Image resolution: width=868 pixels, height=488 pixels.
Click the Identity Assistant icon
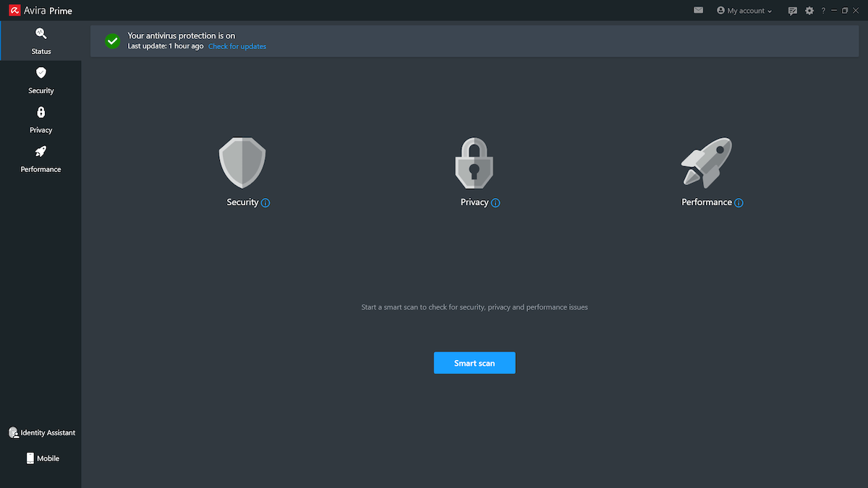point(13,432)
